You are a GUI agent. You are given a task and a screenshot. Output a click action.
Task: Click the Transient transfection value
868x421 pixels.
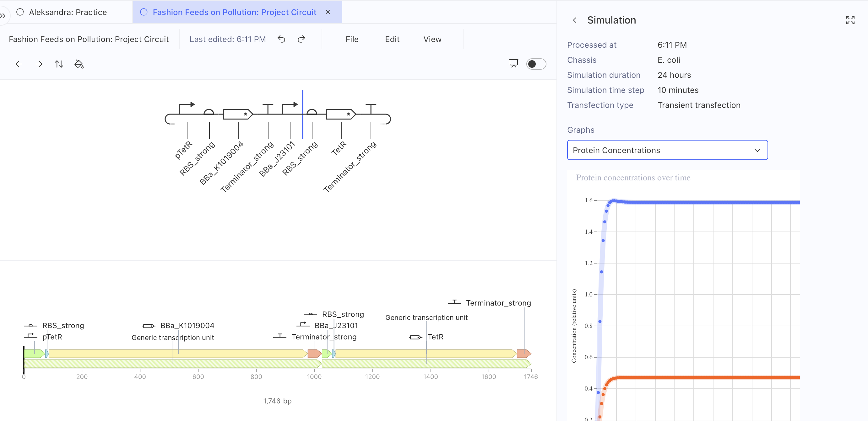699,105
